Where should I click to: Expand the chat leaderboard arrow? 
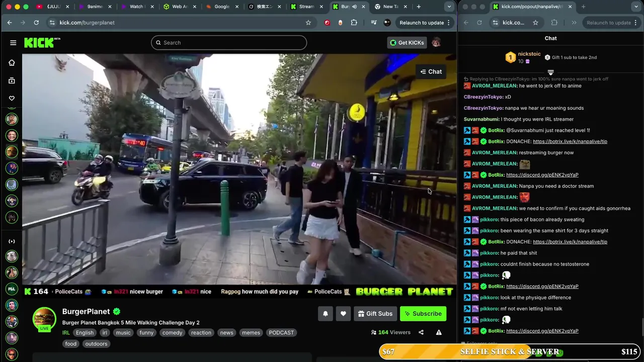point(550,73)
